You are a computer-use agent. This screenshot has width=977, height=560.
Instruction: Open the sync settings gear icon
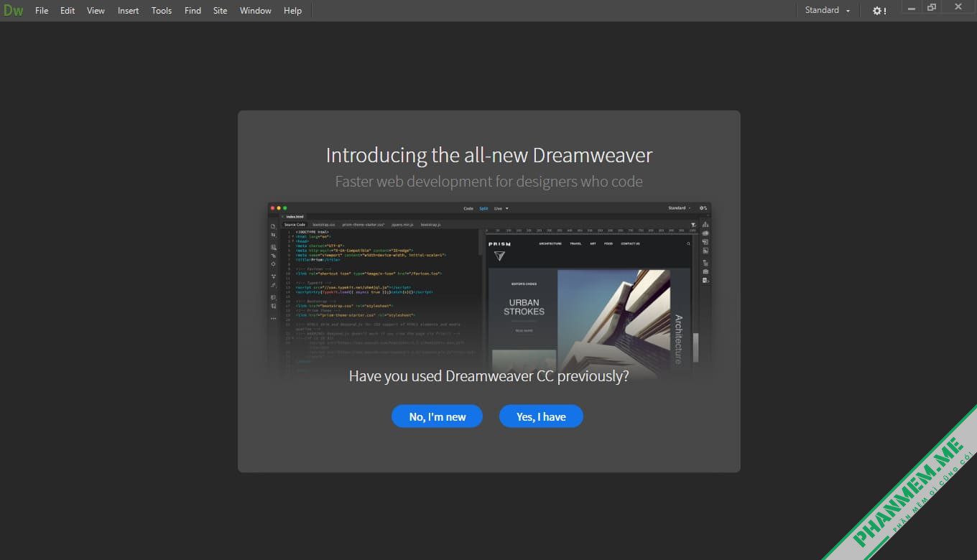pos(879,11)
